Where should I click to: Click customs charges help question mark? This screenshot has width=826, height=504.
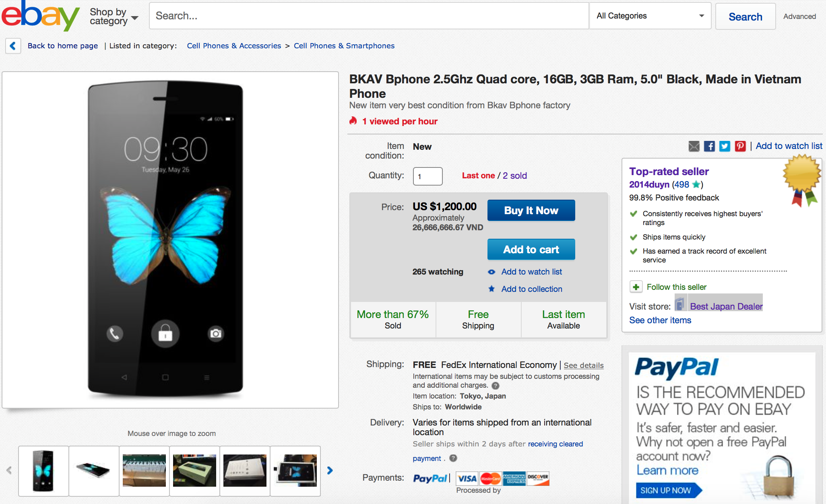(496, 386)
